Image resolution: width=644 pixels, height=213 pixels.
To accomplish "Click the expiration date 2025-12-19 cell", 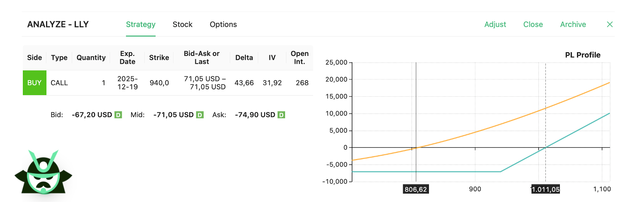I will [128, 83].
